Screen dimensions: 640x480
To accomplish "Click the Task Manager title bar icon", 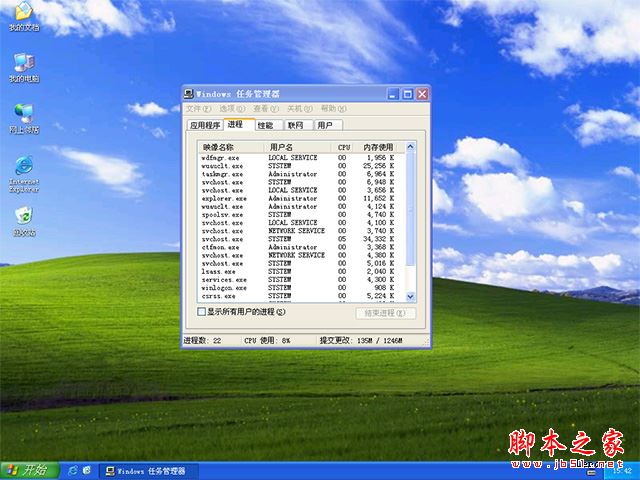I will point(189,94).
